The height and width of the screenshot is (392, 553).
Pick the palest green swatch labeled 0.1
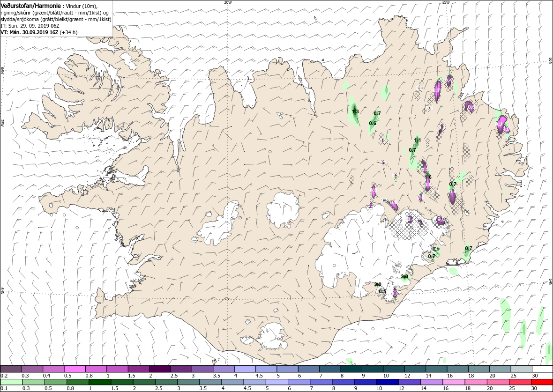[x=11, y=382]
